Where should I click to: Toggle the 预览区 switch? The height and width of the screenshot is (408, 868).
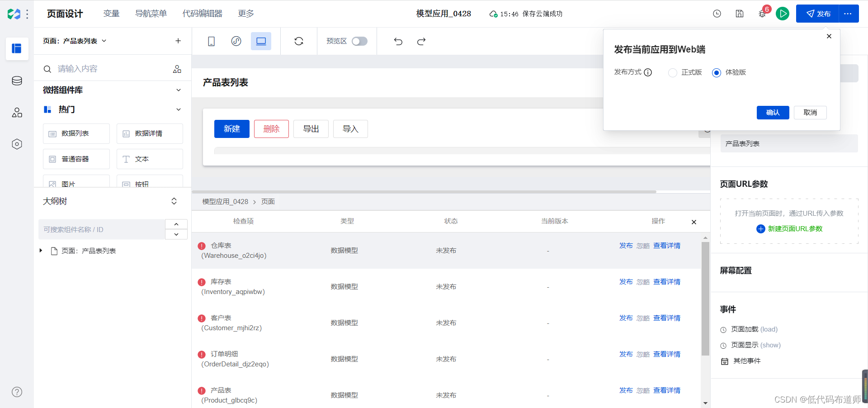pos(359,41)
